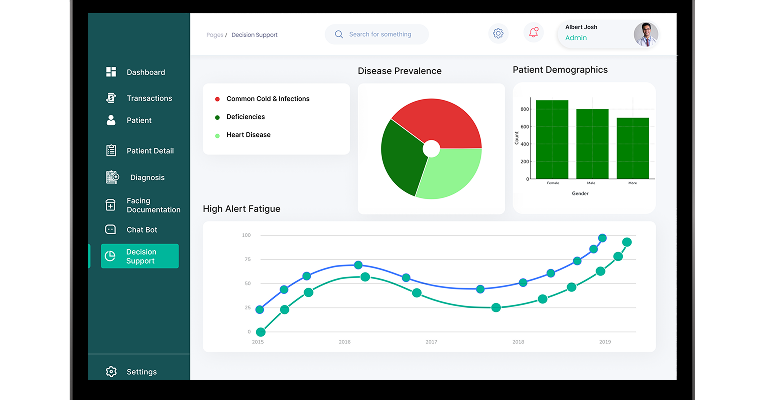Click the red Common Cold legend dot
The height and width of the screenshot is (400, 765).
click(x=217, y=99)
